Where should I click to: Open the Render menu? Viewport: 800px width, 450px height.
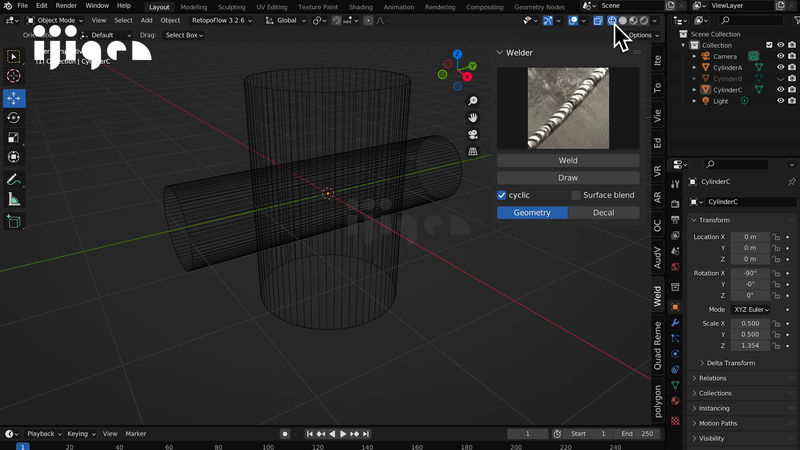(66, 6)
